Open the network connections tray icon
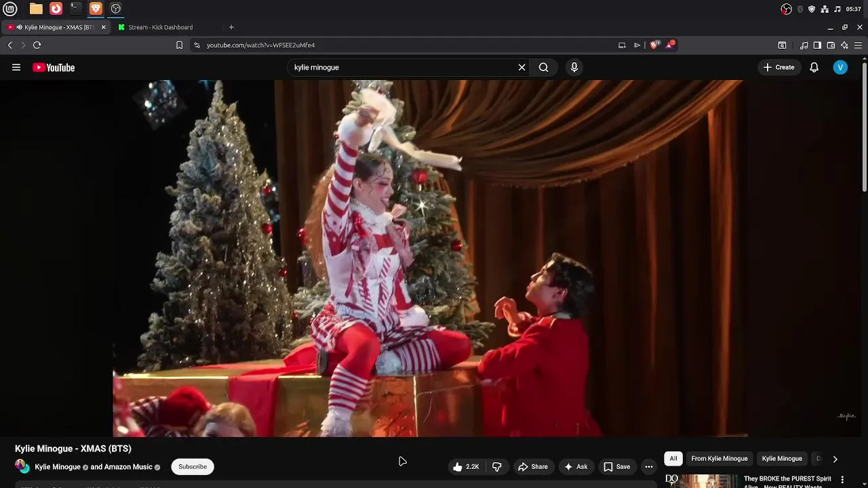The image size is (868, 488). 825,9
